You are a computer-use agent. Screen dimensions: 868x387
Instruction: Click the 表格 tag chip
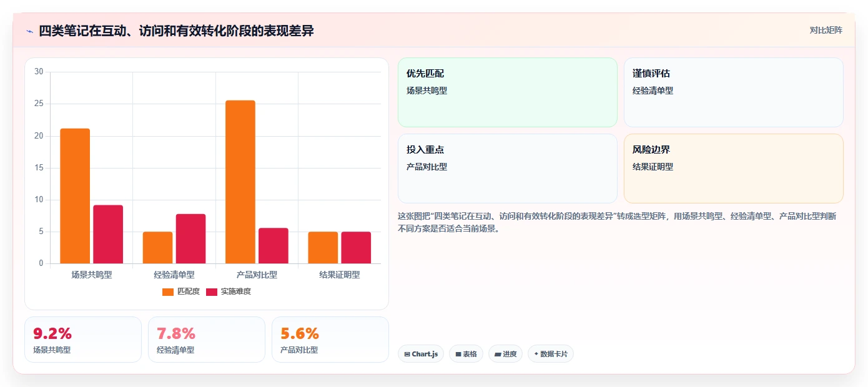(x=466, y=354)
